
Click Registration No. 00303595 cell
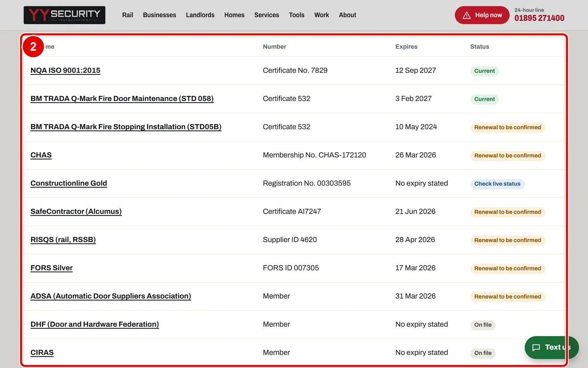point(307,183)
